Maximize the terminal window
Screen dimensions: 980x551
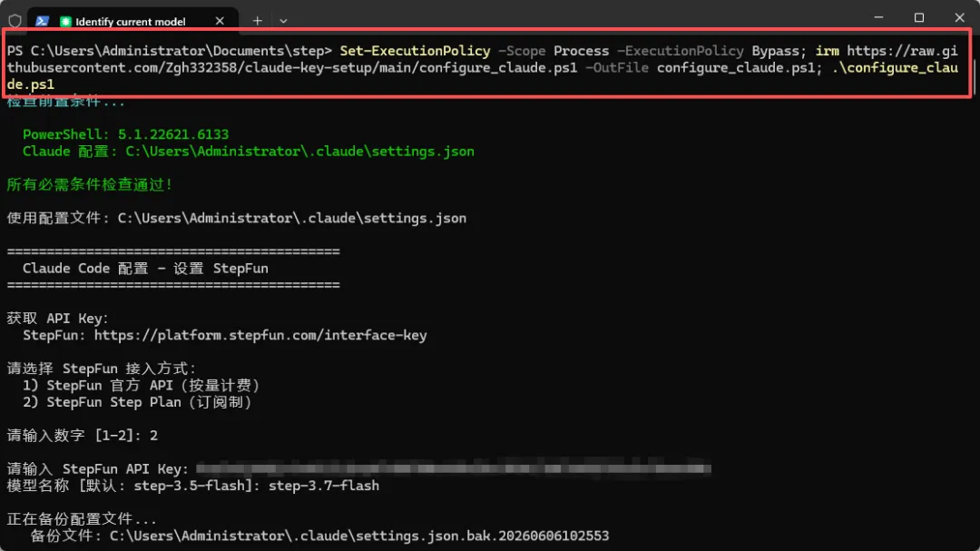[918, 17]
